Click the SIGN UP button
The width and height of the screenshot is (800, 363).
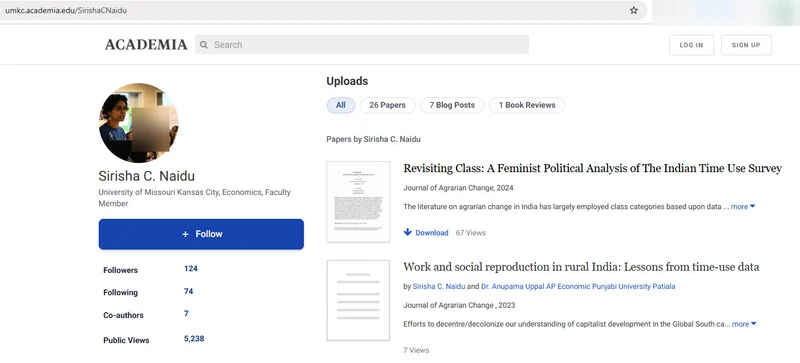[x=746, y=45]
